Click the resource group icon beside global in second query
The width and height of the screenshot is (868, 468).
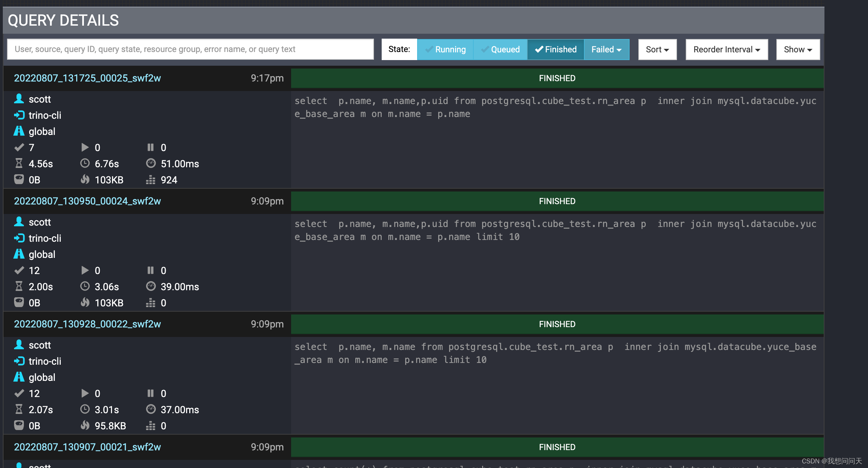[x=19, y=254]
